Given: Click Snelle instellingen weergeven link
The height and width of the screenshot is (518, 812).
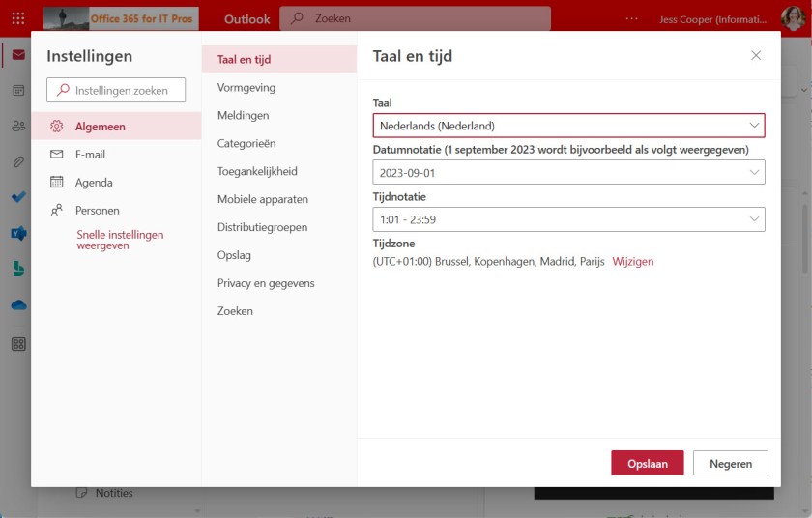Looking at the screenshot, I should (120, 240).
